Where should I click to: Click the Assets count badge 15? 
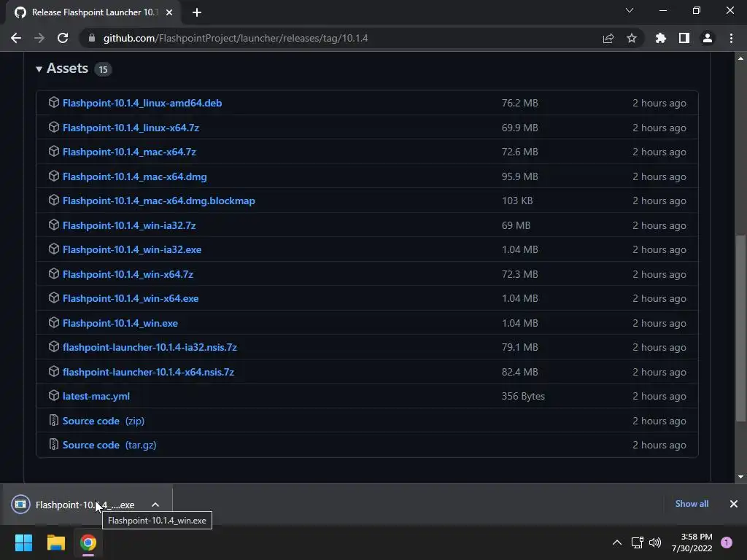(x=103, y=69)
